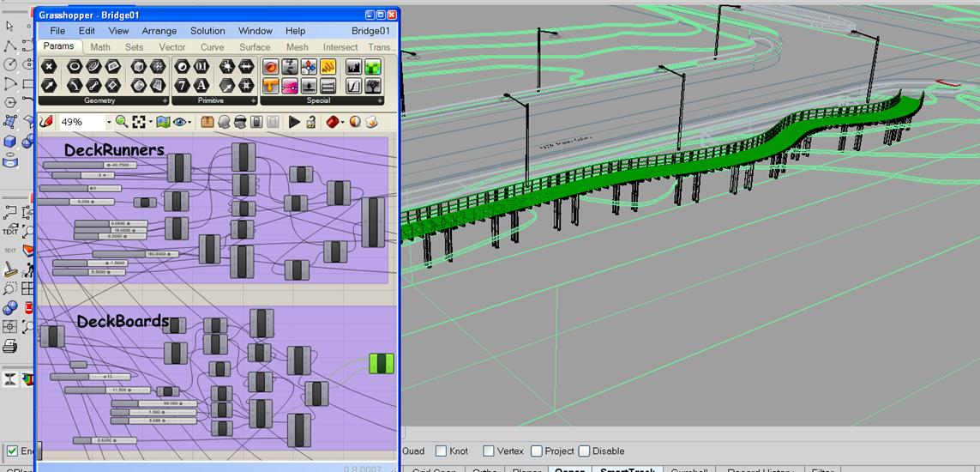Click the play arrow icon on canvas toolbar

point(294,123)
